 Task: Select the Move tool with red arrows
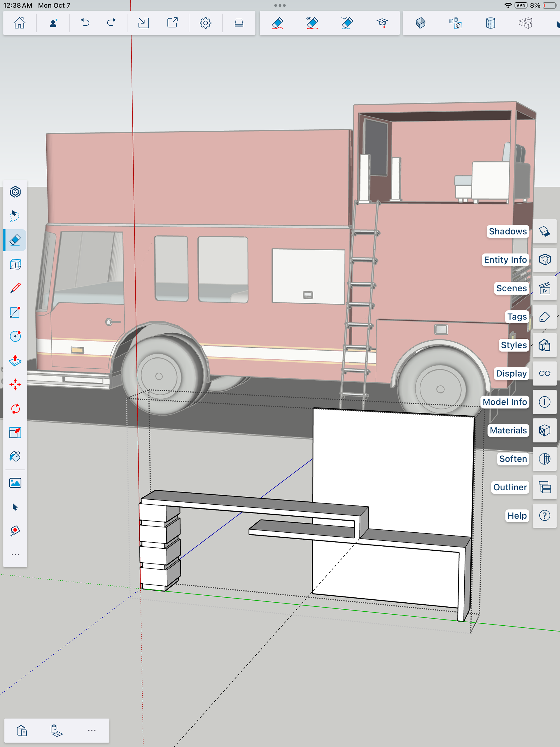[x=15, y=385]
